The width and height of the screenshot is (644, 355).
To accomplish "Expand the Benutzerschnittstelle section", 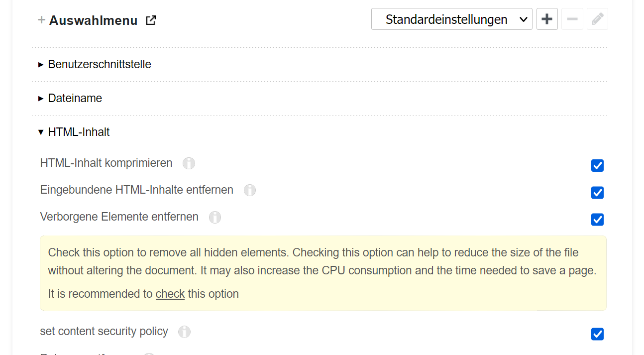I will coord(99,64).
